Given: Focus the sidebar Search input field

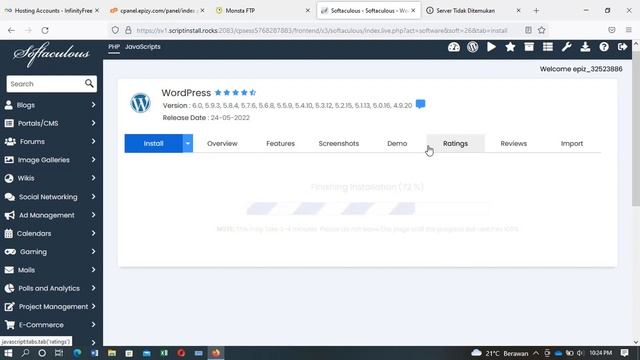Looking at the screenshot, I should [x=45, y=84].
